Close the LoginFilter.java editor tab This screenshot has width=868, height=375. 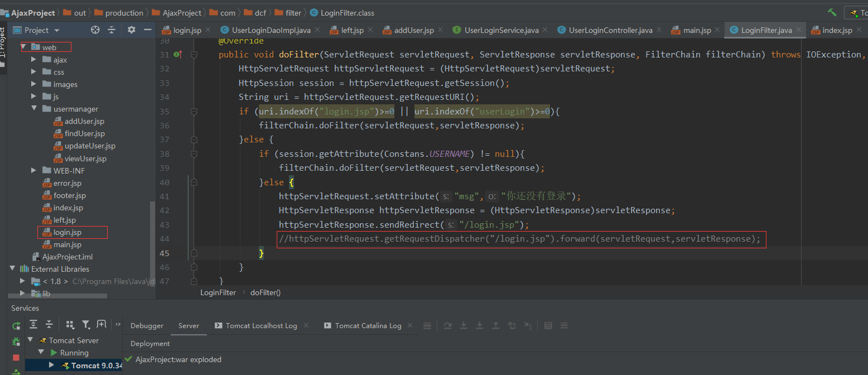(x=798, y=30)
